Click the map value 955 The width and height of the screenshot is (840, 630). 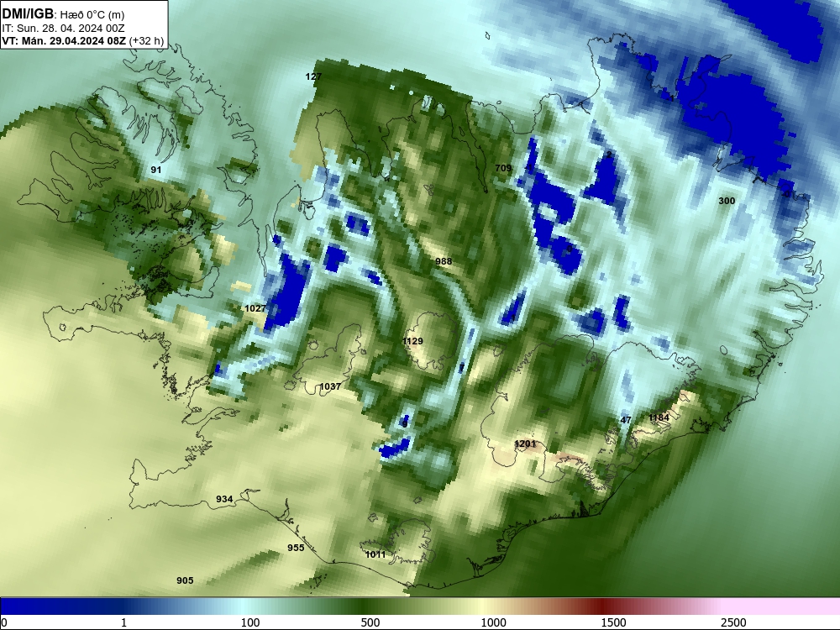(x=296, y=548)
